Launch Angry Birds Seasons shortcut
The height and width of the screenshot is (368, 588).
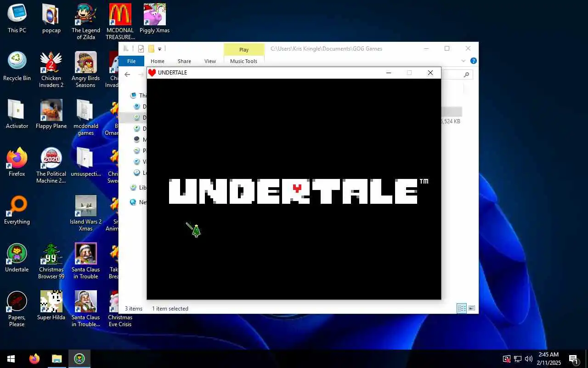[85, 70]
